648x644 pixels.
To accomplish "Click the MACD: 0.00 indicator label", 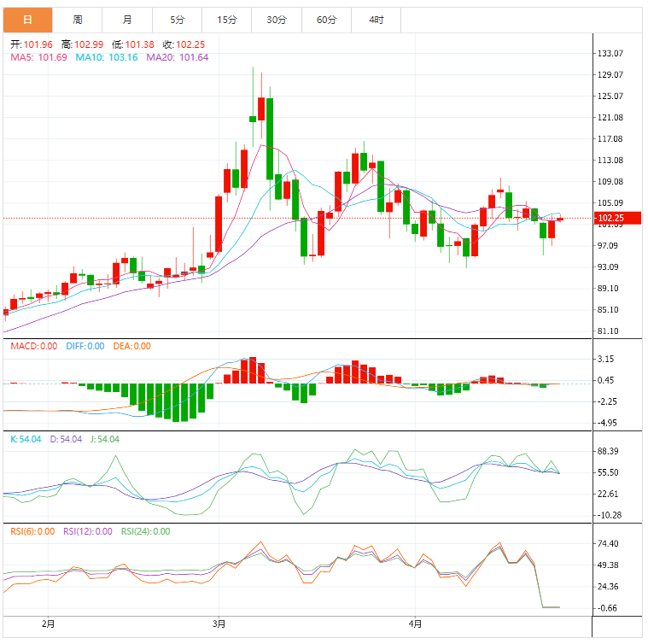I will pos(34,347).
